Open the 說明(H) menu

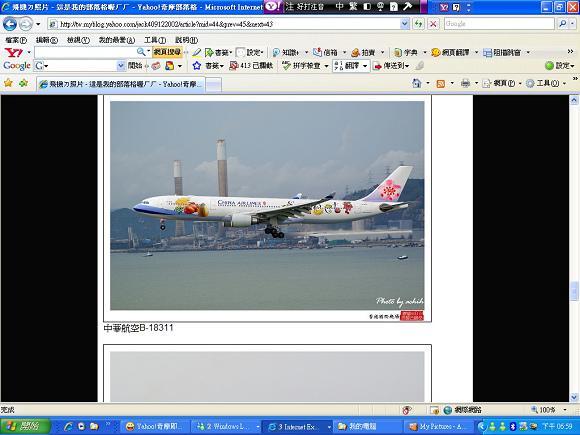(x=186, y=40)
